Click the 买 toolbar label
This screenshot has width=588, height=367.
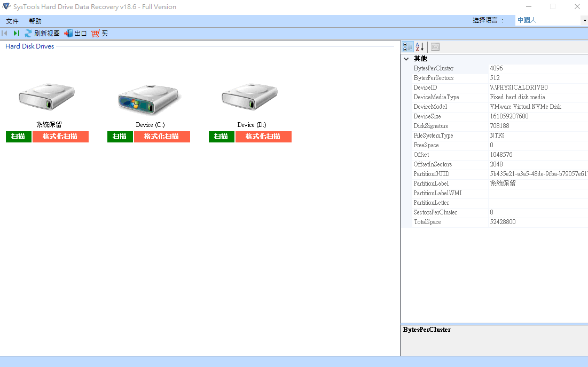[105, 33]
